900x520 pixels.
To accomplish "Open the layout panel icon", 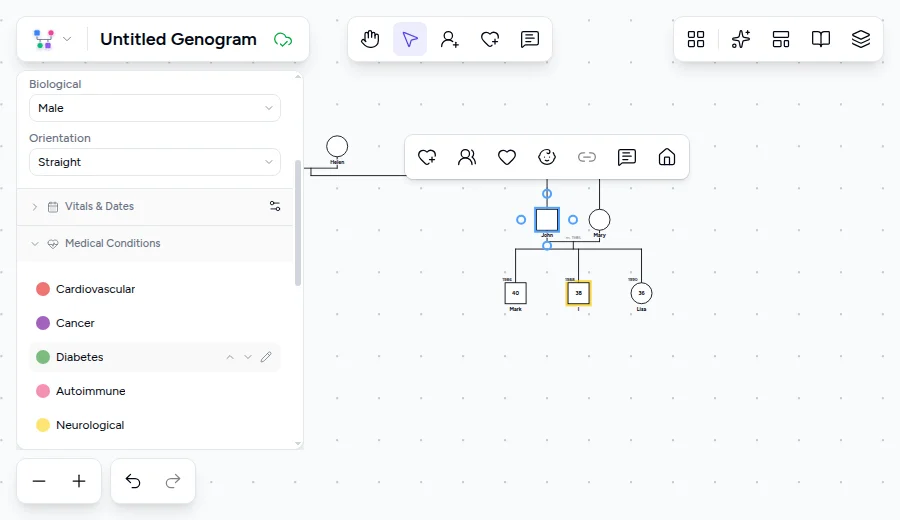I will point(781,39).
